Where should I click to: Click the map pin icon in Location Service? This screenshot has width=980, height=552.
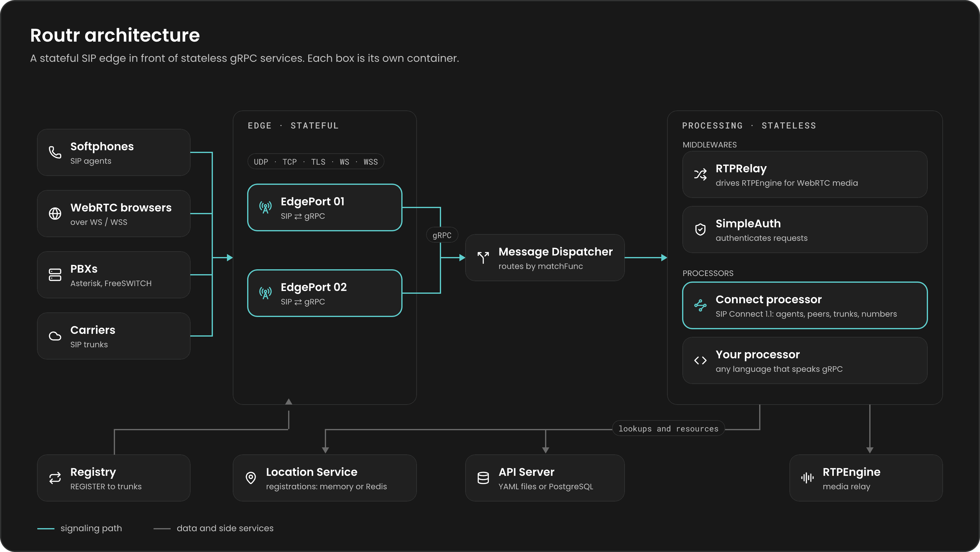tap(251, 478)
